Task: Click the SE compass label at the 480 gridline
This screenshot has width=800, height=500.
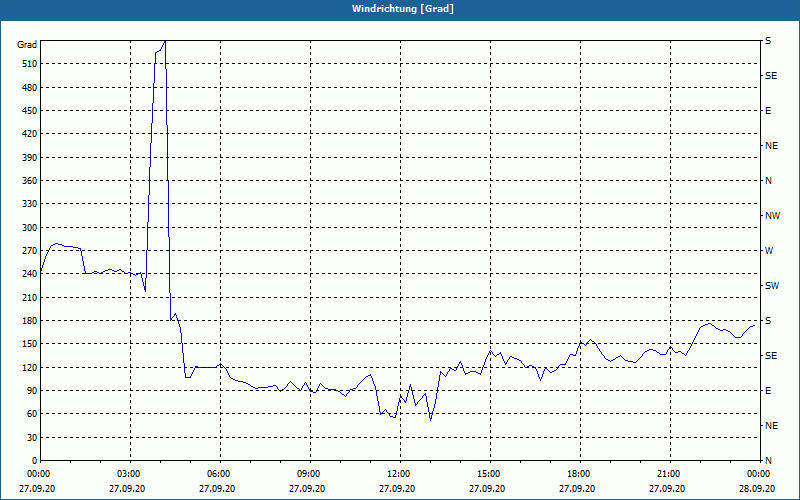Action: point(771,76)
